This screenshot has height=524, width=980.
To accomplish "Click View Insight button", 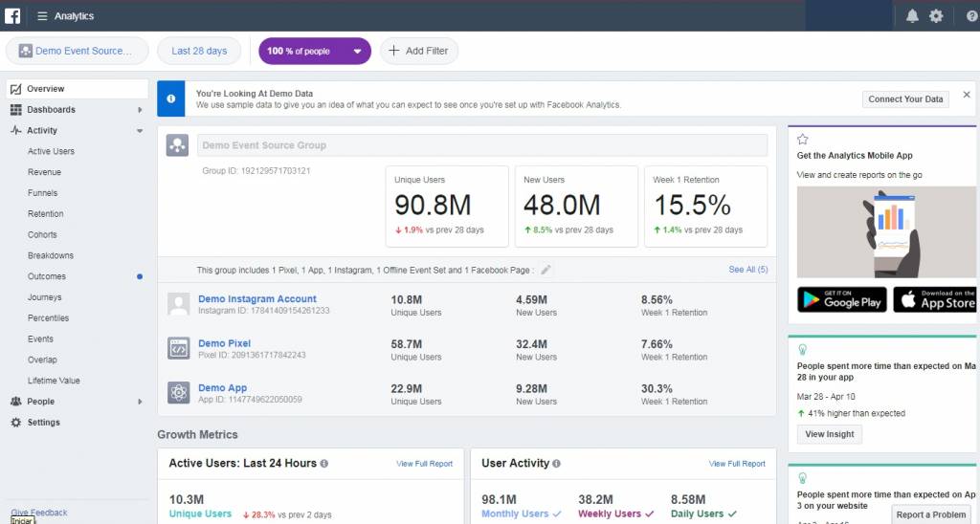I will click(830, 434).
